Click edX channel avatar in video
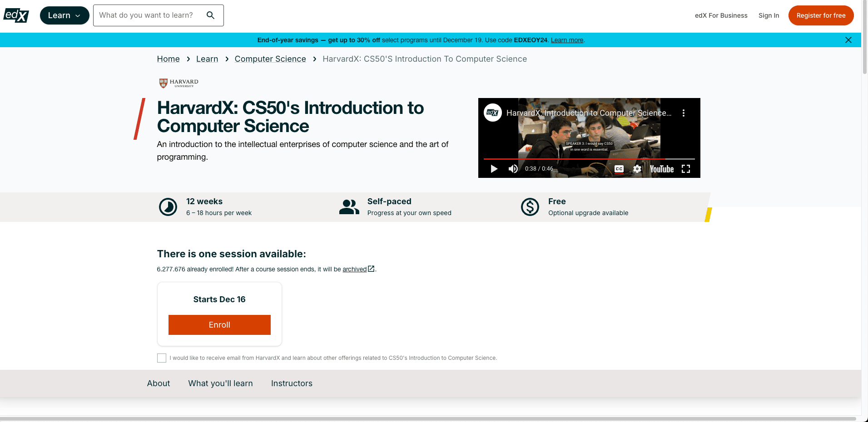The height and width of the screenshot is (422, 868). [493, 113]
